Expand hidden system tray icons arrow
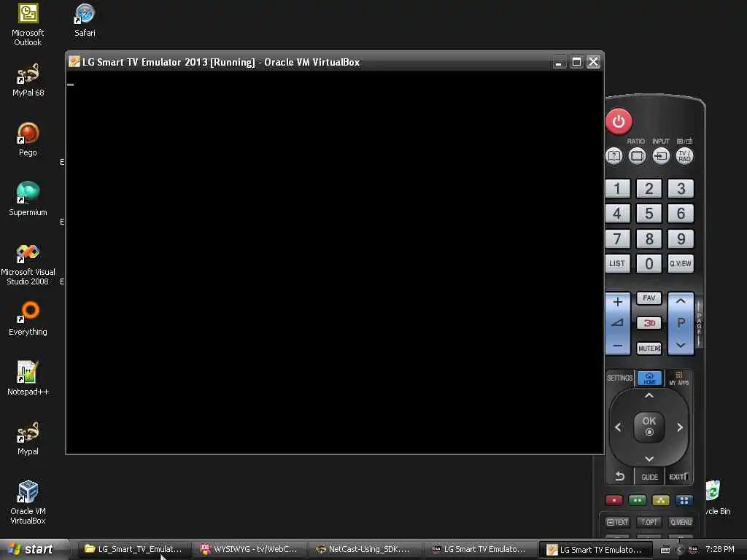The height and width of the screenshot is (560, 747). 679,550
